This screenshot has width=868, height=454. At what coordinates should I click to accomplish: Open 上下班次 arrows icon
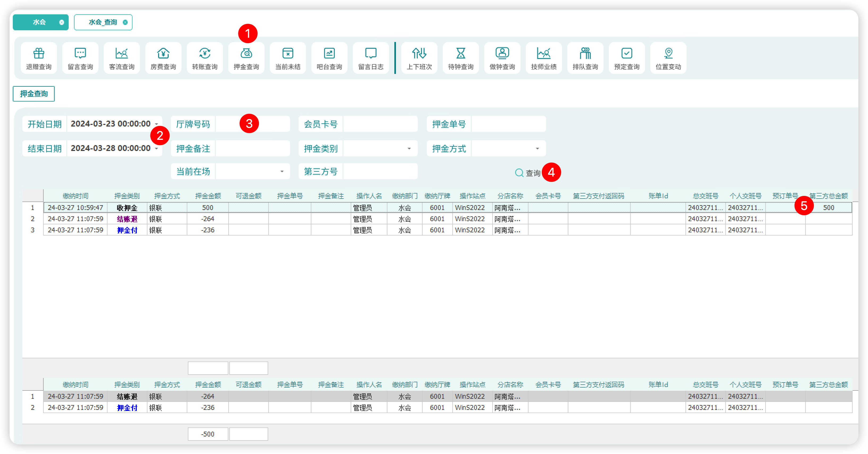(x=419, y=53)
